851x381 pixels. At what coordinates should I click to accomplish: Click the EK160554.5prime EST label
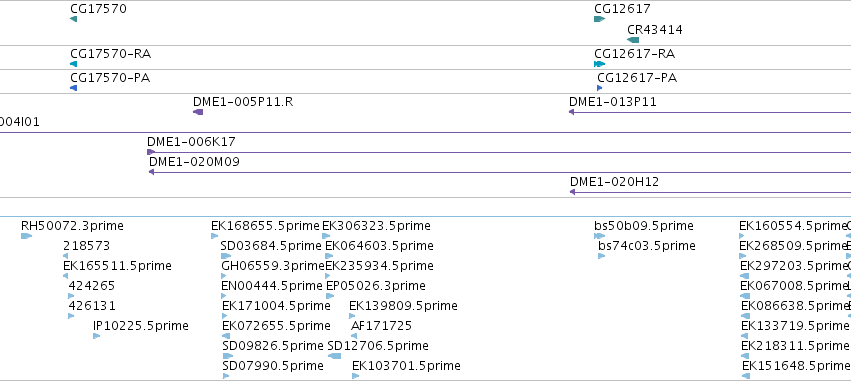click(793, 226)
